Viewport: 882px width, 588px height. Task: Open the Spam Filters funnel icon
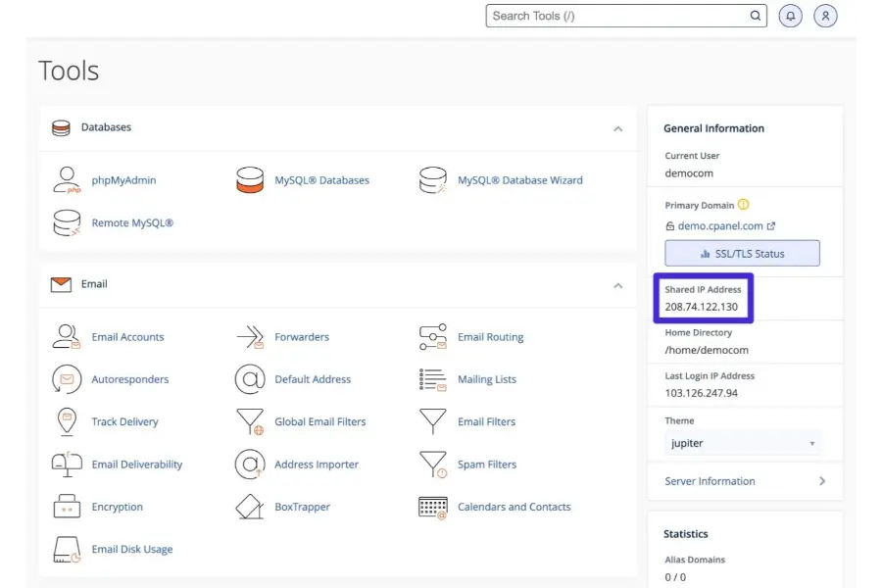pyautogui.click(x=433, y=465)
